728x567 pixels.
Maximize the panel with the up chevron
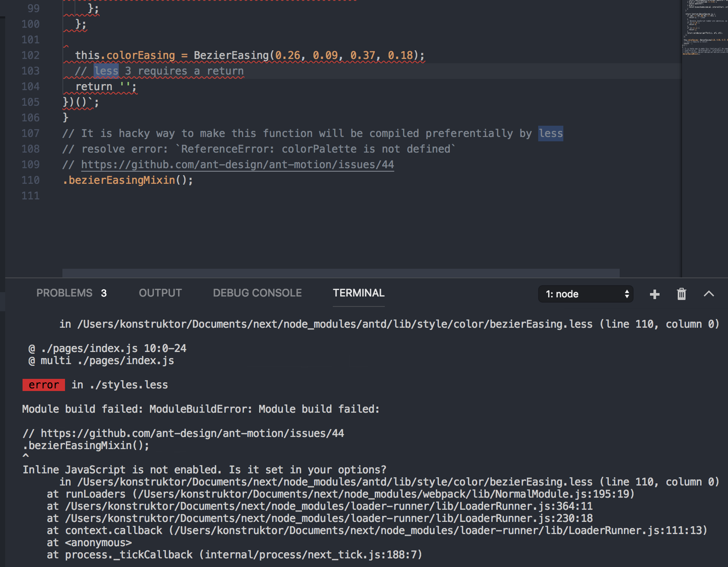tap(708, 294)
